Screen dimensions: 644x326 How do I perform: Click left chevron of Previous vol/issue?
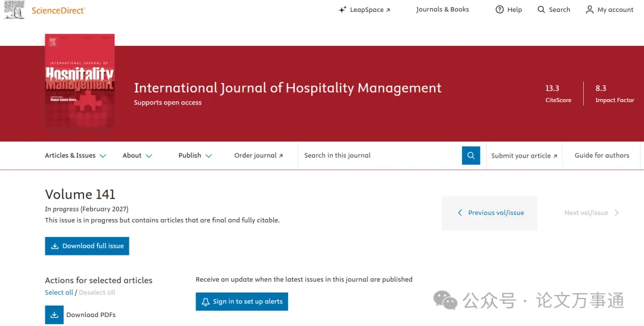click(x=460, y=213)
